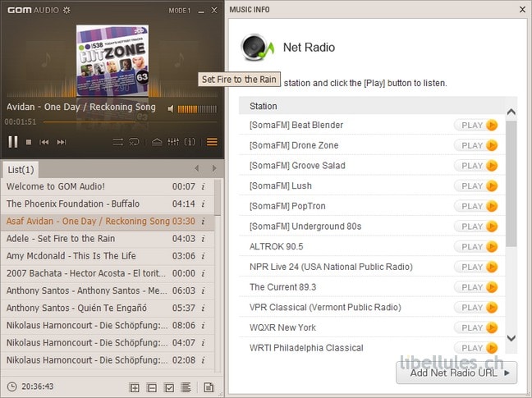532x398 pixels.
Task: Select Asaf Avidan - One Day track
Action: (108, 221)
